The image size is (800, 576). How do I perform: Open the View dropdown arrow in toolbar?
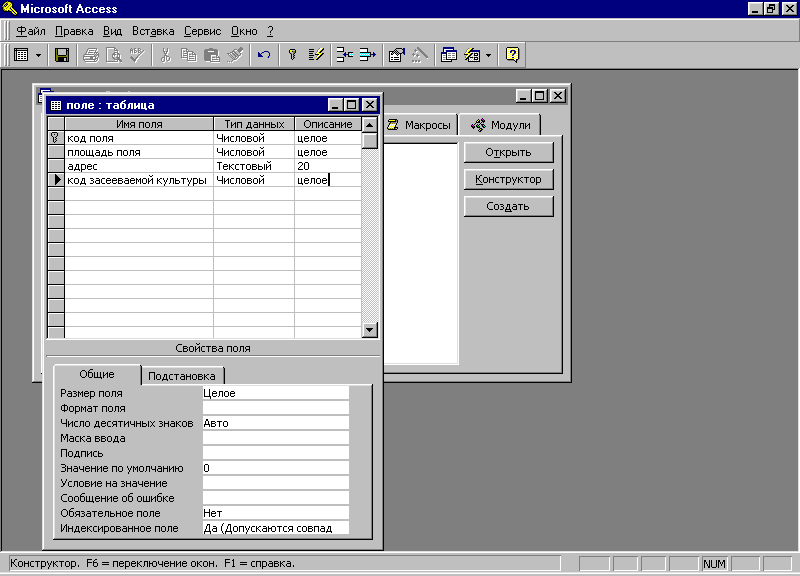tap(38, 55)
